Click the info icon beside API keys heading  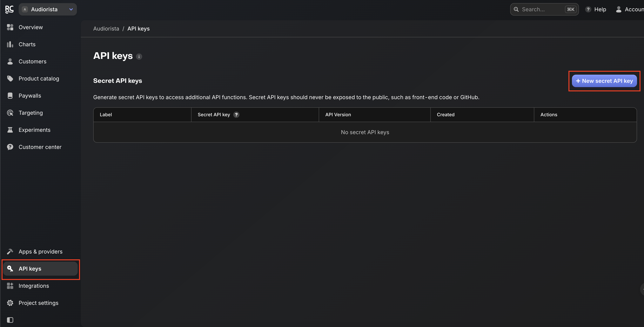click(139, 57)
